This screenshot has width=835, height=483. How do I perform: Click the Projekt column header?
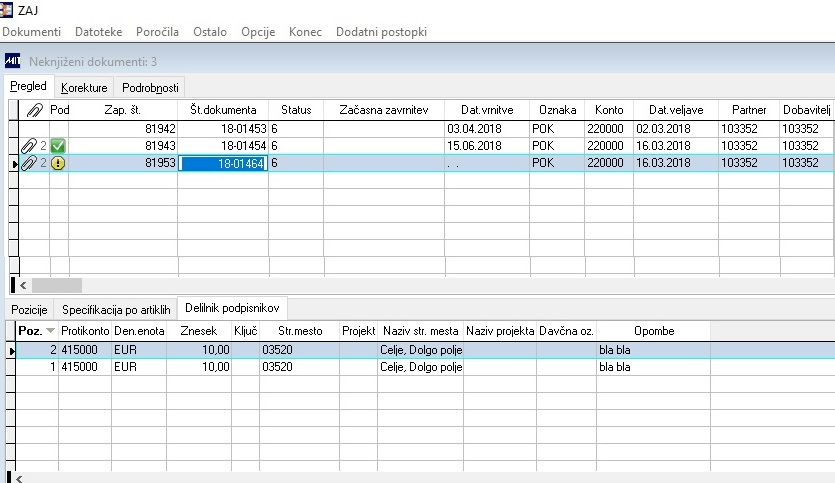pyautogui.click(x=358, y=331)
